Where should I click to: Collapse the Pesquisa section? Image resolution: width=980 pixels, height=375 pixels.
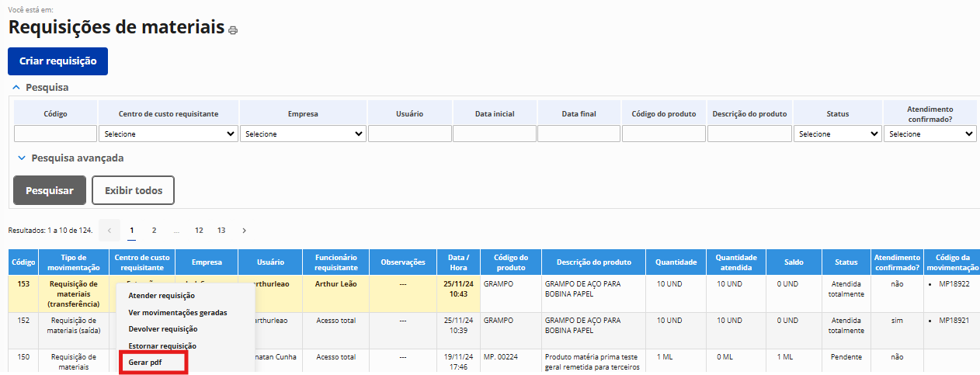[x=41, y=88]
